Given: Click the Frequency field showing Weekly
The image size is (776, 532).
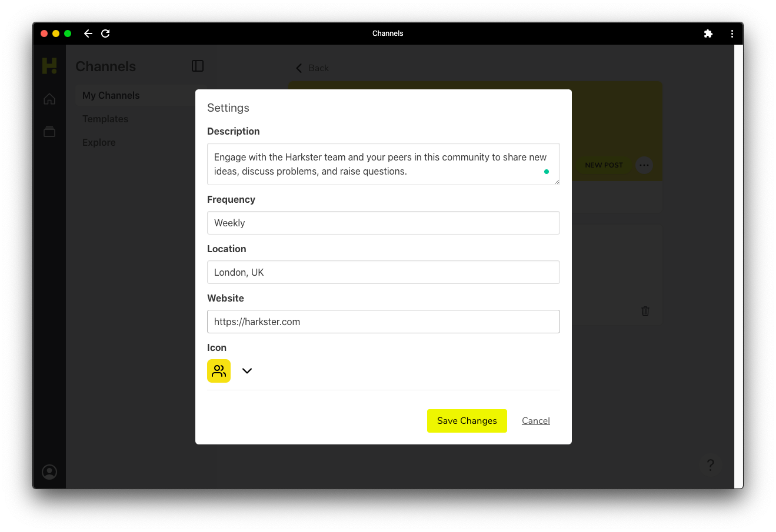Looking at the screenshot, I should point(384,223).
